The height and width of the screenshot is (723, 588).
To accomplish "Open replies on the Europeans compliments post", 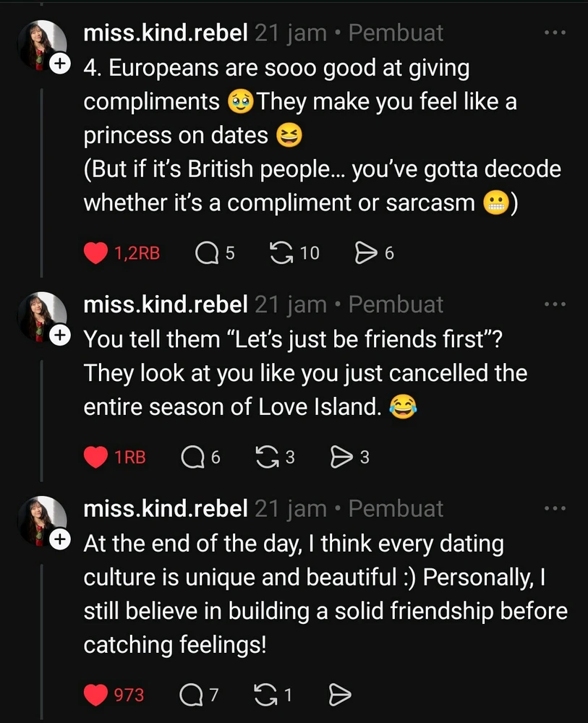I will (207, 252).
